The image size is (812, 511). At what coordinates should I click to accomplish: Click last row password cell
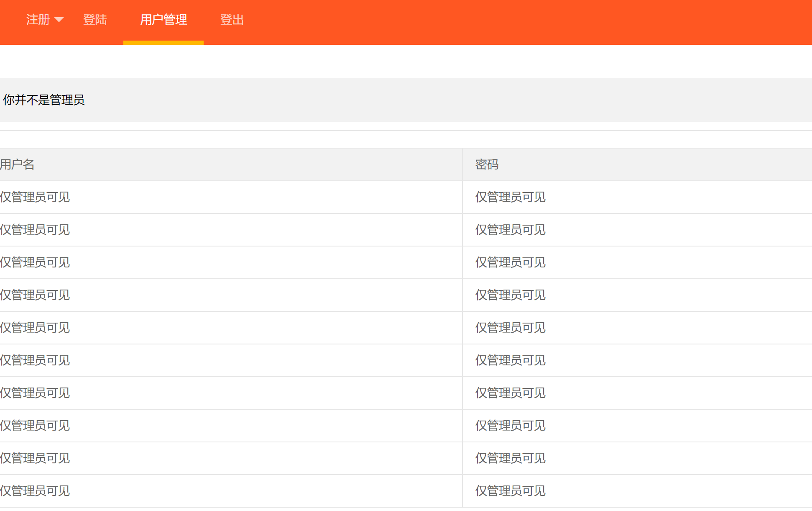(510, 491)
